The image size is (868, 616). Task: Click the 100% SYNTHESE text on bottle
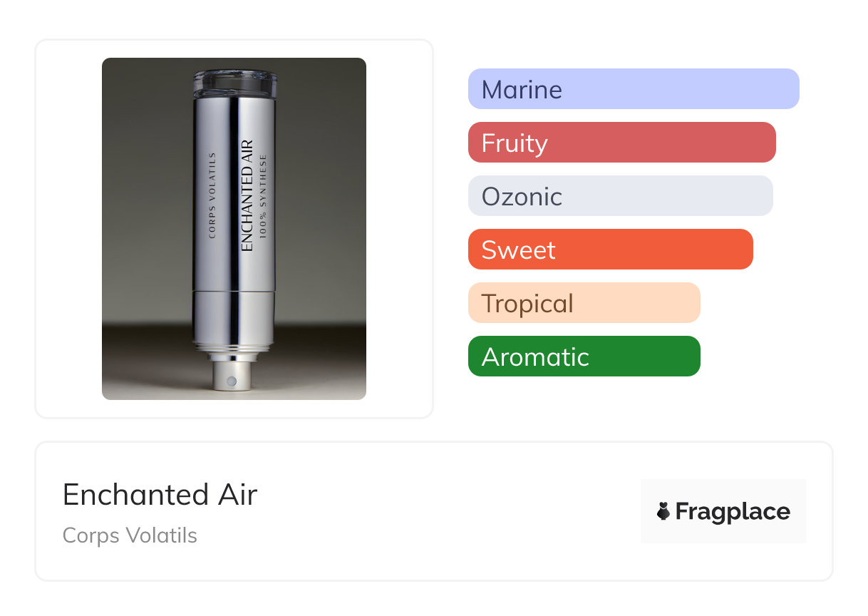click(x=263, y=195)
